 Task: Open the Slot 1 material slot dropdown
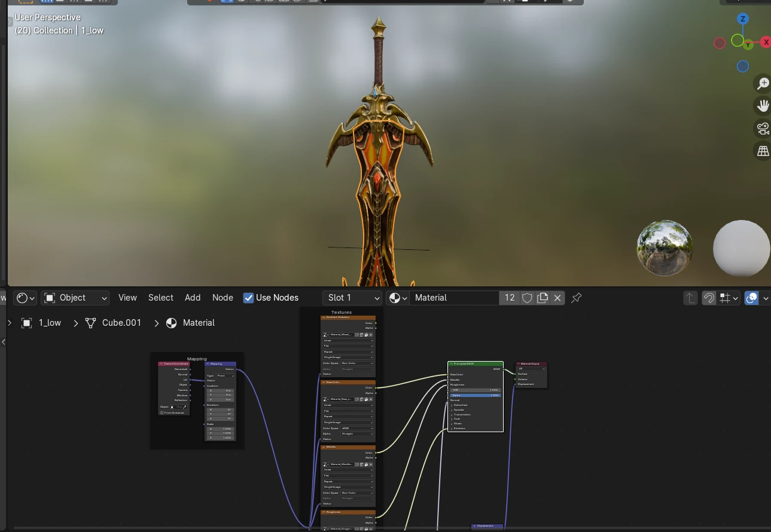pyautogui.click(x=353, y=298)
